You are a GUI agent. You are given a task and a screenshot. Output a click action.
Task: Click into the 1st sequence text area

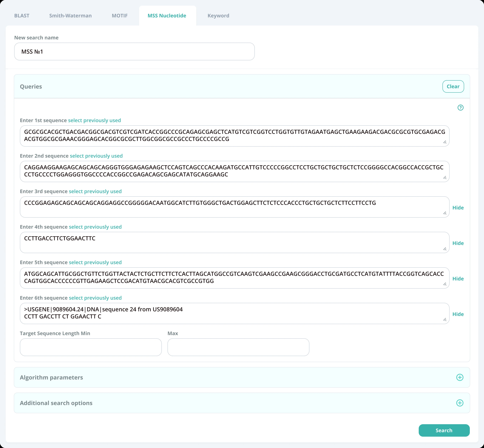click(x=235, y=136)
